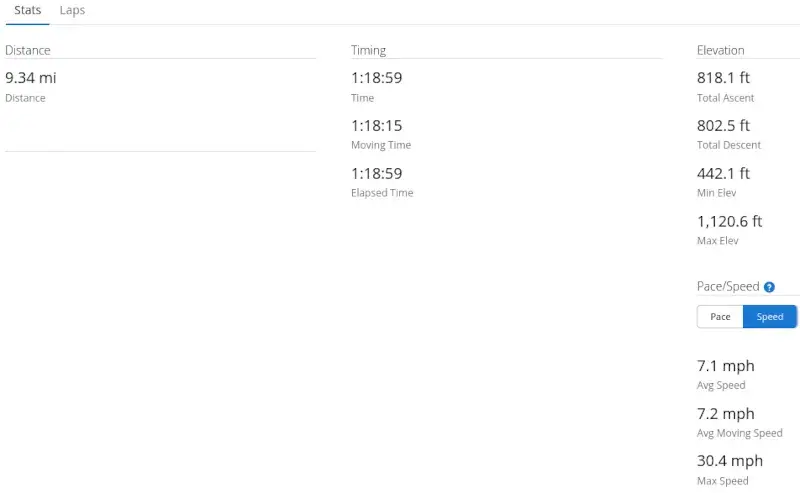800x493 pixels.
Task: Switch to the Laps tab
Action: point(72,10)
